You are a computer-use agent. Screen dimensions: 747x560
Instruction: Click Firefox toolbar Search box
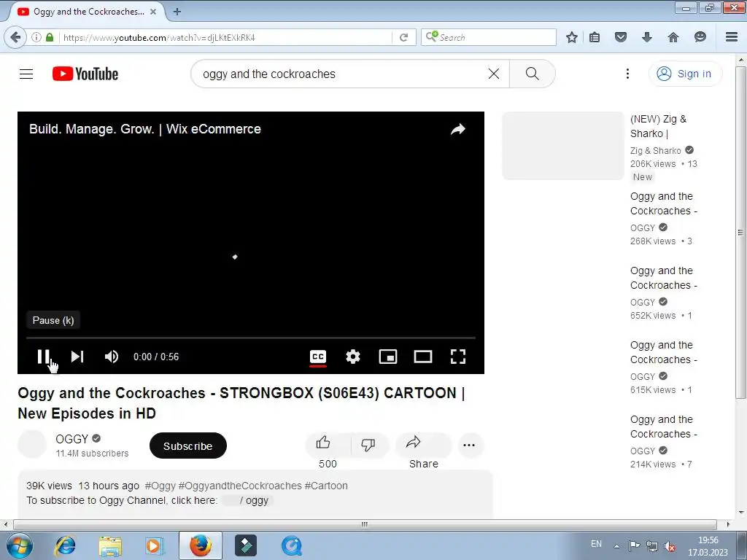pos(489,37)
